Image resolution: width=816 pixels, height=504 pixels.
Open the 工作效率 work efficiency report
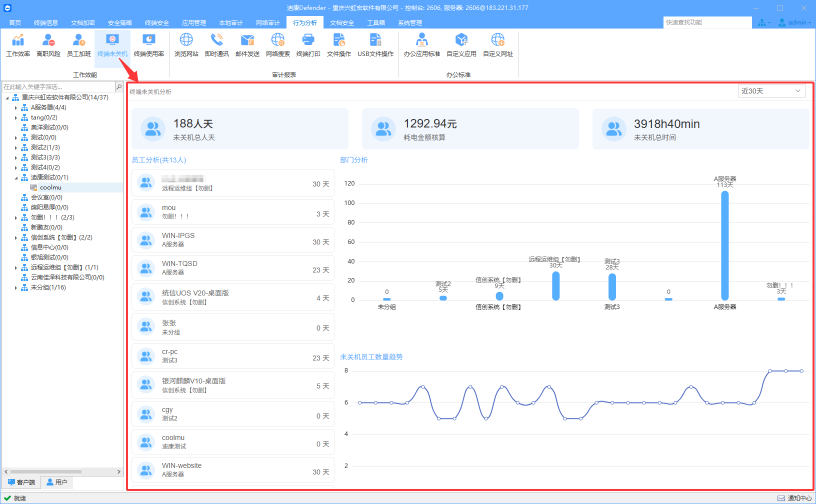(18, 45)
